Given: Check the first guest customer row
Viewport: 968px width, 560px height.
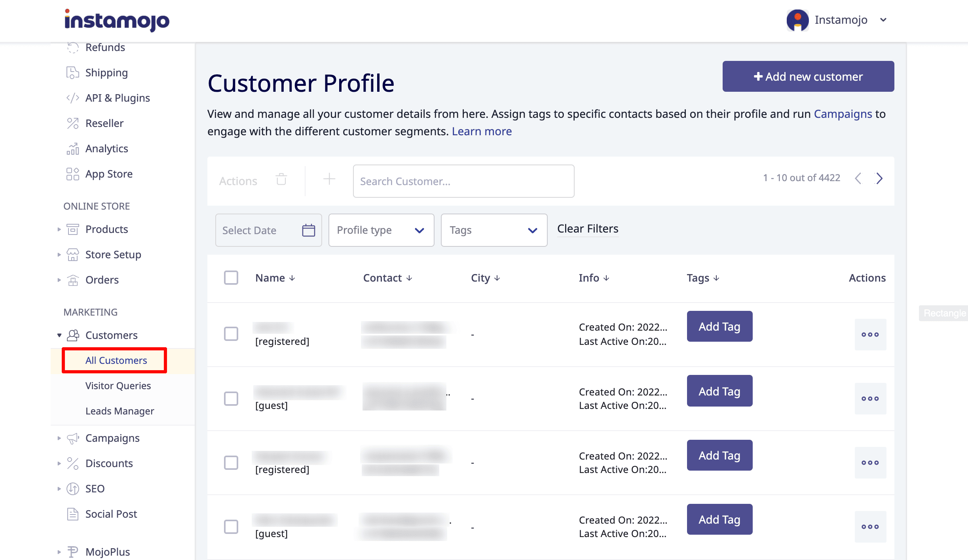Looking at the screenshot, I should point(231,399).
